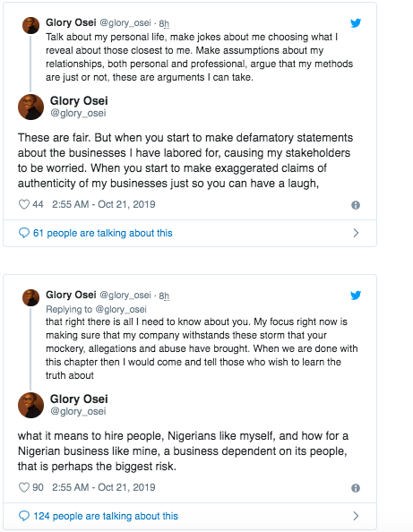The width and height of the screenshot is (413, 532).
Task: Click the Twitter bird icon in the first tweet
Action: [356, 23]
